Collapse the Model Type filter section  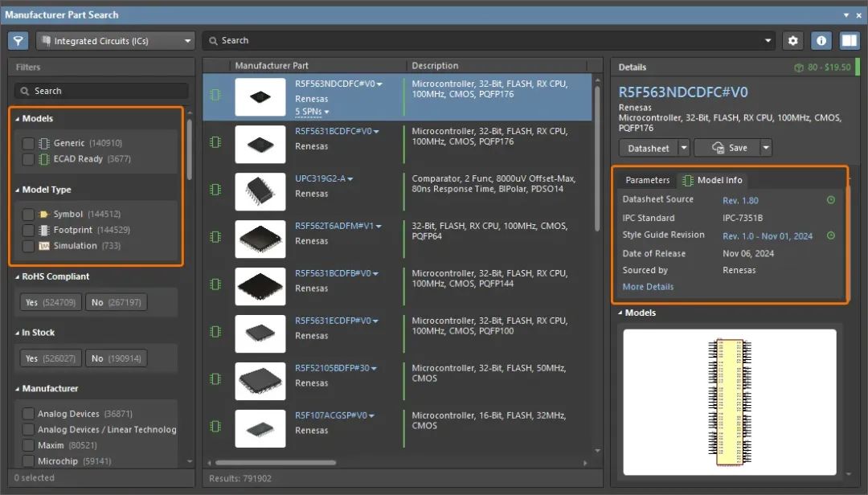point(17,190)
